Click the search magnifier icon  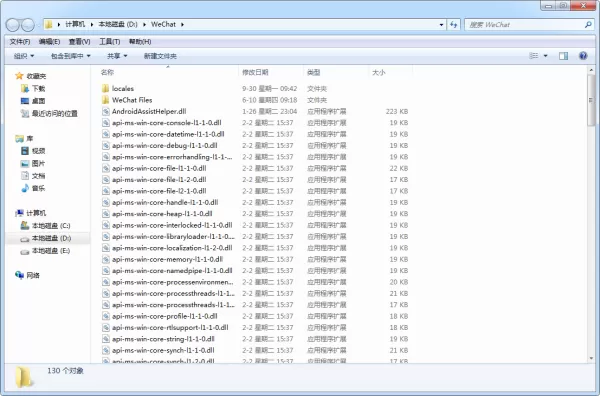[588, 24]
